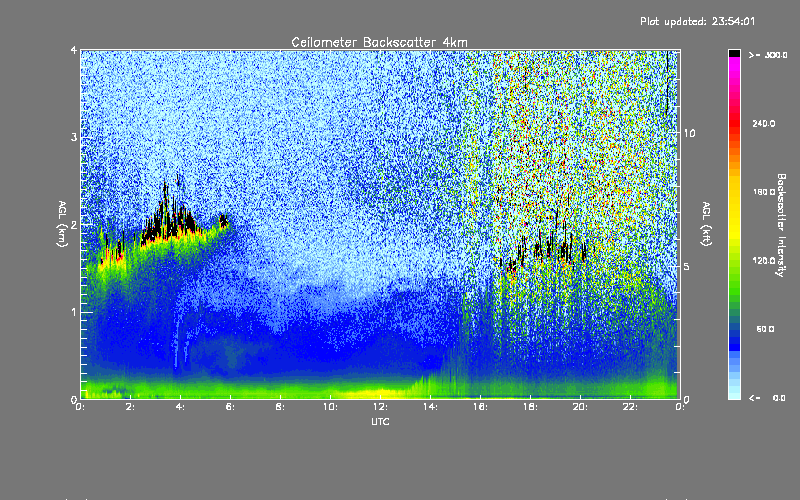Click the "3" tick on AGL (km) axis
800x500 pixels.
74,137
